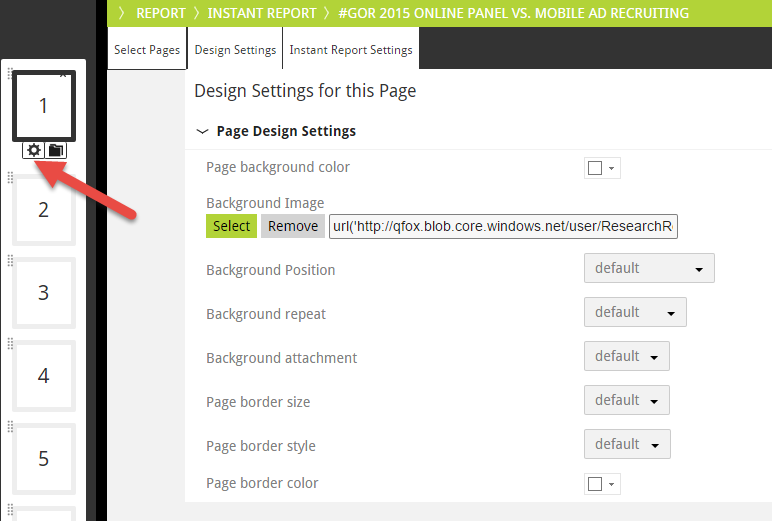Collapse the Page Design Settings section

(x=203, y=131)
